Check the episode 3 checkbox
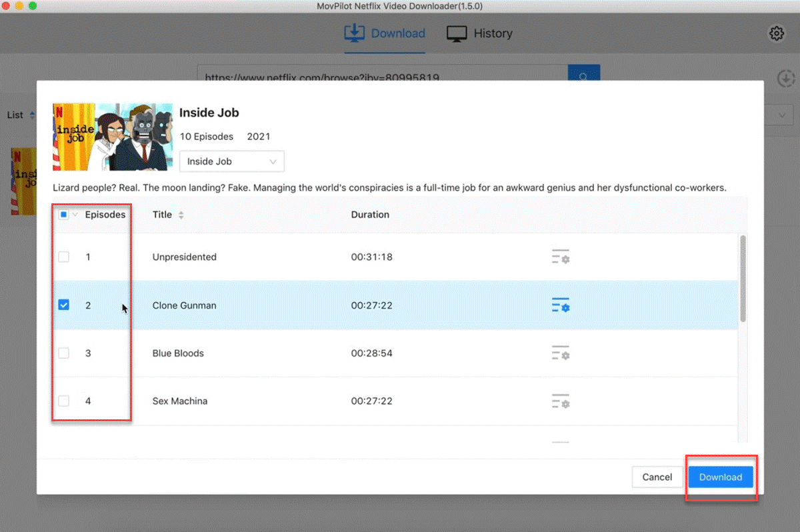Image resolution: width=800 pixels, height=532 pixels. pyautogui.click(x=64, y=353)
